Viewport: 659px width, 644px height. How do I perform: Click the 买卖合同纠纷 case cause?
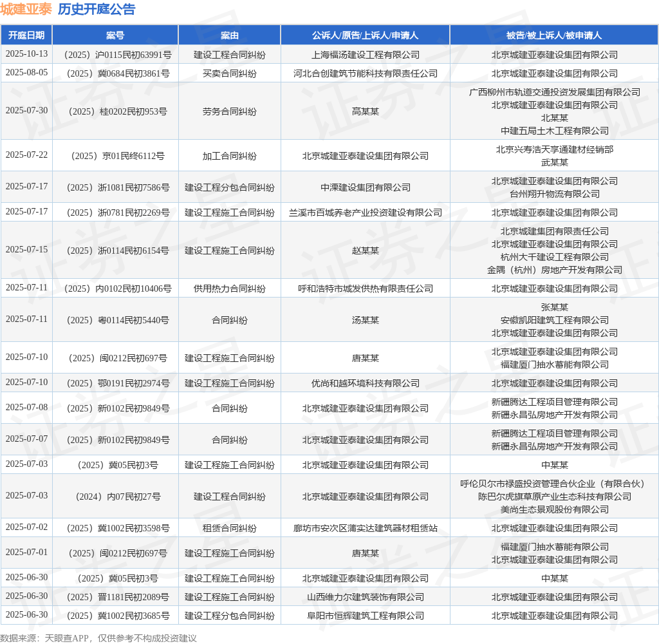point(230,73)
